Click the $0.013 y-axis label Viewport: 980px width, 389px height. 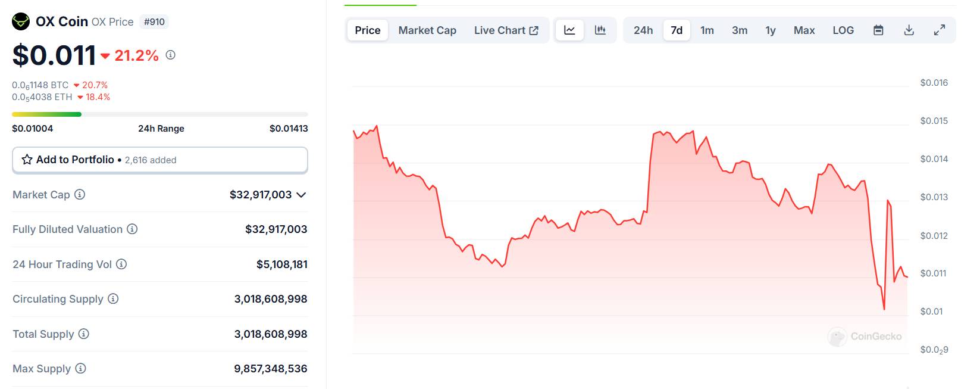pos(934,197)
